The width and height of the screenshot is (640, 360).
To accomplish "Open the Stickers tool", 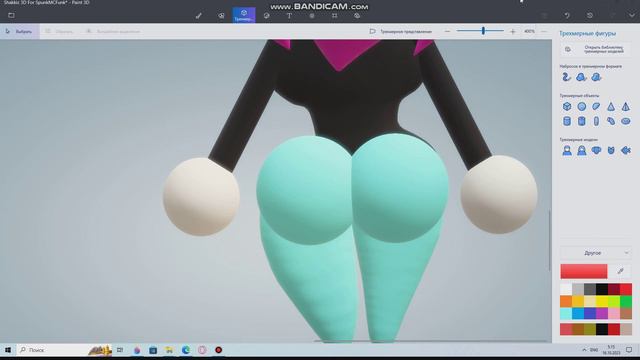I will click(x=267, y=16).
